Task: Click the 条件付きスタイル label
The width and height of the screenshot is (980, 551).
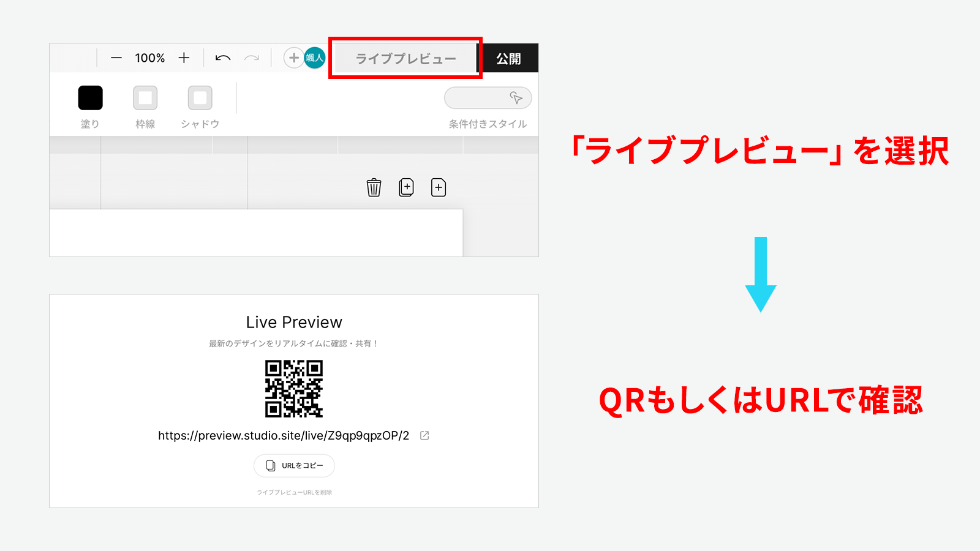Action: click(488, 124)
